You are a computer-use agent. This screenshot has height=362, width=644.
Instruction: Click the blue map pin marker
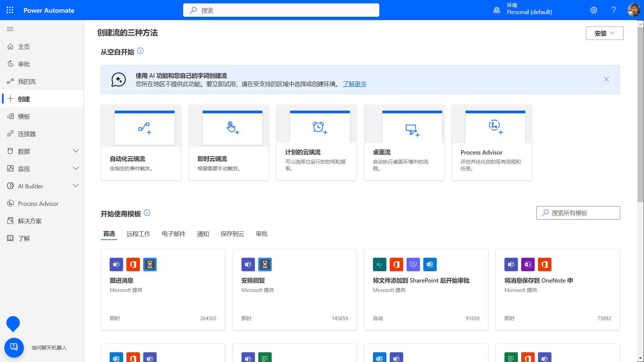13,324
